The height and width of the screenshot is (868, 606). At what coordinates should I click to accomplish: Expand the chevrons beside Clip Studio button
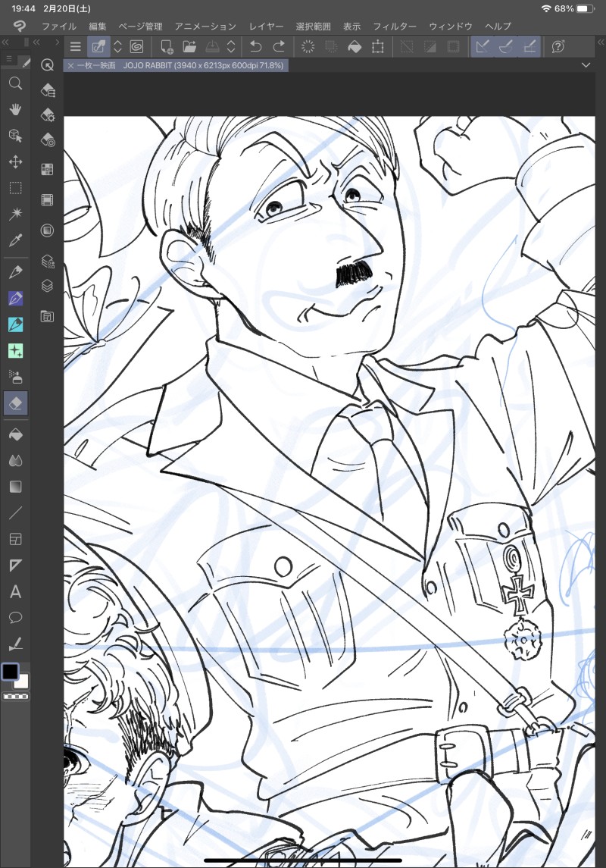point(117,47)
